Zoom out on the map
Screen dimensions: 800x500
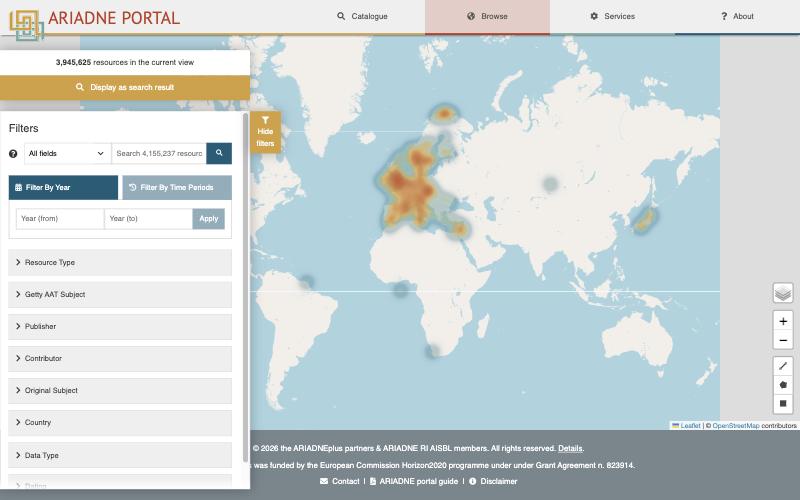783,340
